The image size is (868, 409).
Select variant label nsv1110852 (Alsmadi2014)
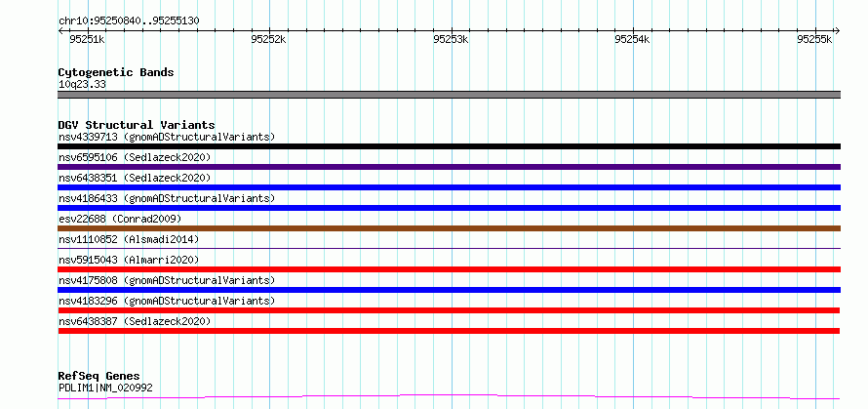tap(129, 239)
